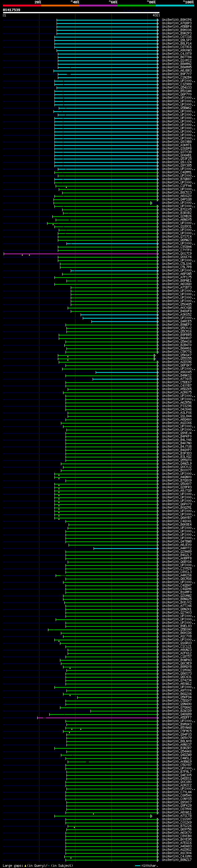Click the orange ~40% identity legend segment
This screenshot has height=868, width=197.
click(60, 6)
